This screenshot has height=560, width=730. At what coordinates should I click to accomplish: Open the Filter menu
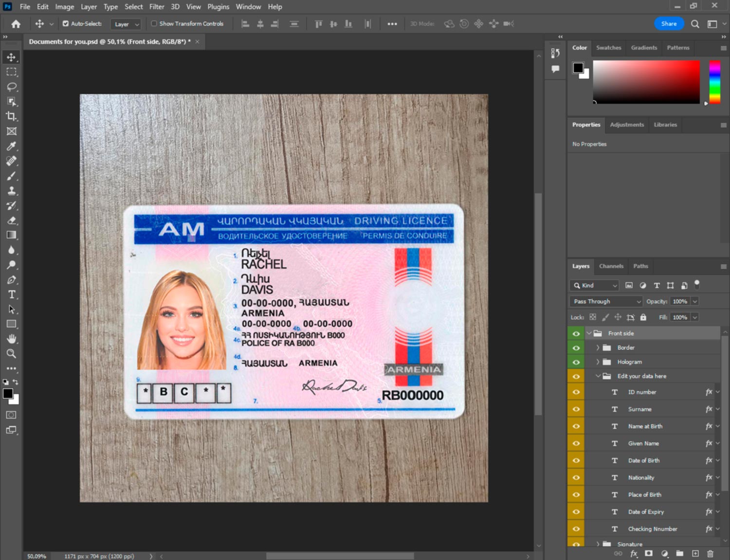157,7
